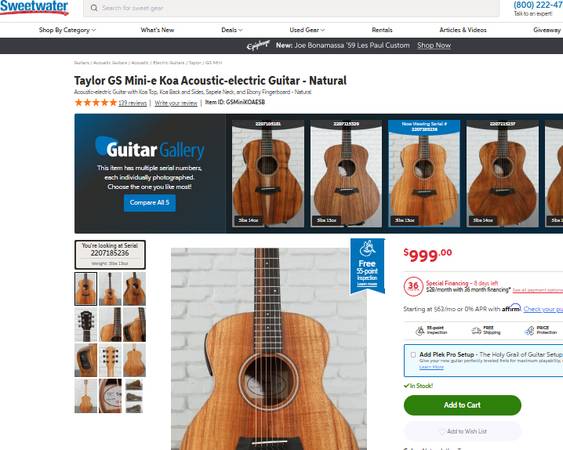Click the search magnifier icon
The width and height of the screenshot is (563, 450).
(94, 8)
